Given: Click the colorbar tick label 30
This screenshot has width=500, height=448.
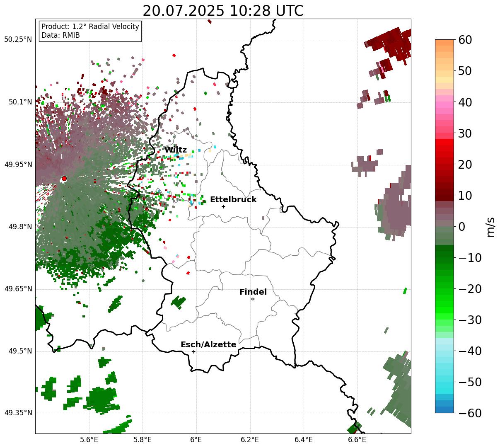Looking at the screenshot, I should point(466,133).
